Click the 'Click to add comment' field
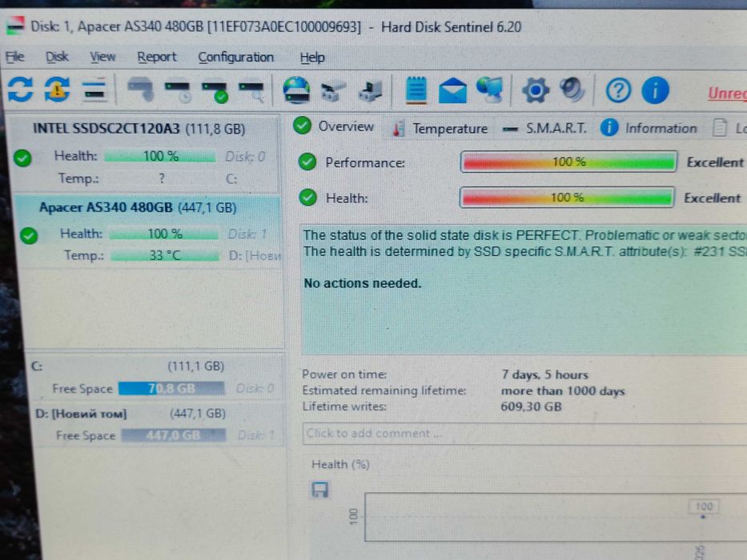Screen dimensions: 747x560 pyautogui.click(x=524, y=434)
